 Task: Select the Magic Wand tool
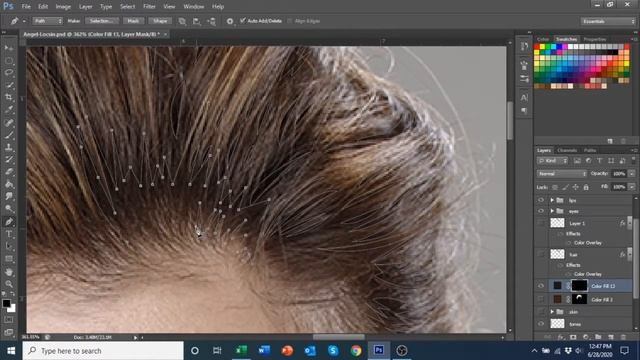click(x=9, y=85)
